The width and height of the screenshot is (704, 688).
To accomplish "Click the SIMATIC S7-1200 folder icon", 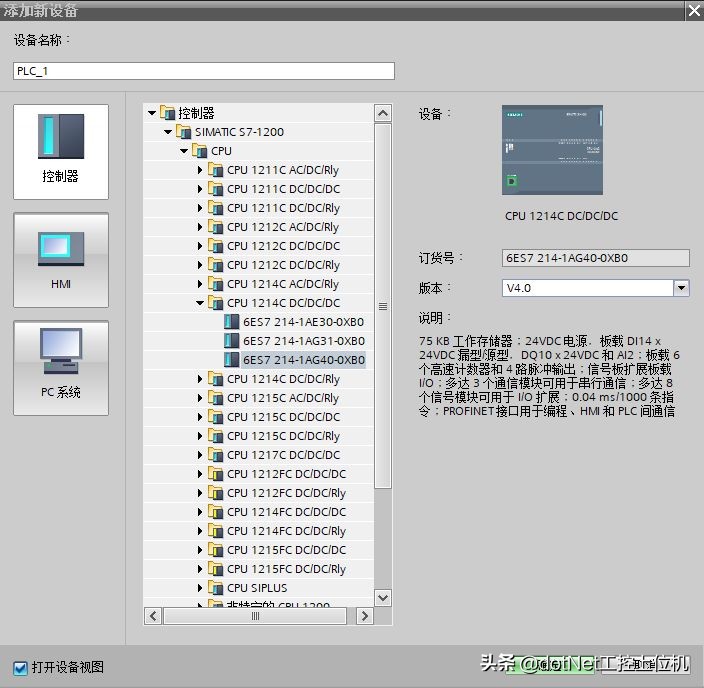I will 184,132.
